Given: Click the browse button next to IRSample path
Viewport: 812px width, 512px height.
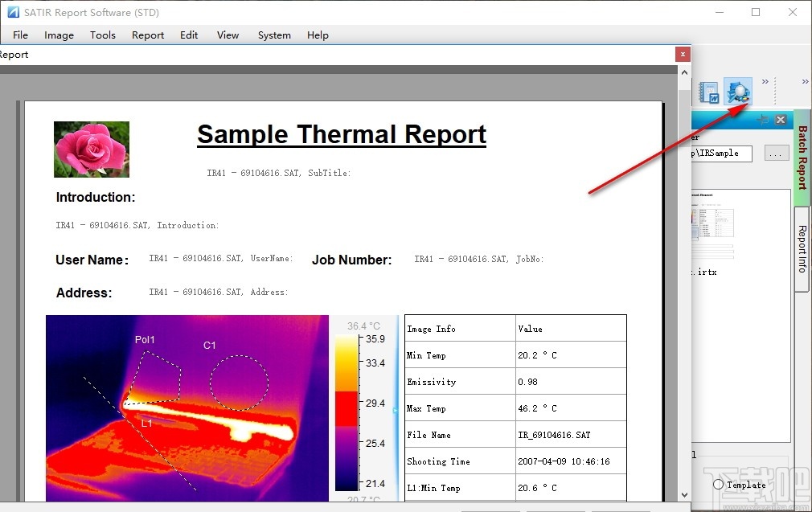Looking at the screenshot, I should click(x=776, y=153).
